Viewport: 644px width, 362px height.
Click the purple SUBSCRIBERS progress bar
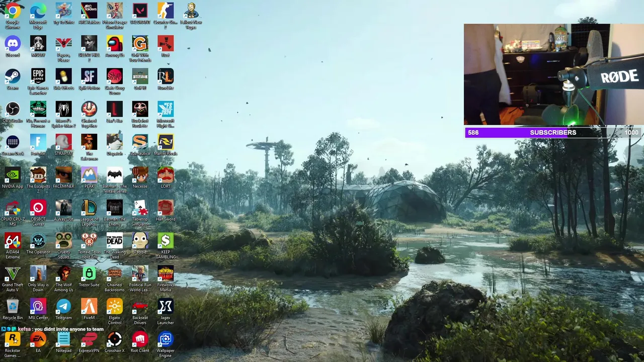[x=554, y=132]
